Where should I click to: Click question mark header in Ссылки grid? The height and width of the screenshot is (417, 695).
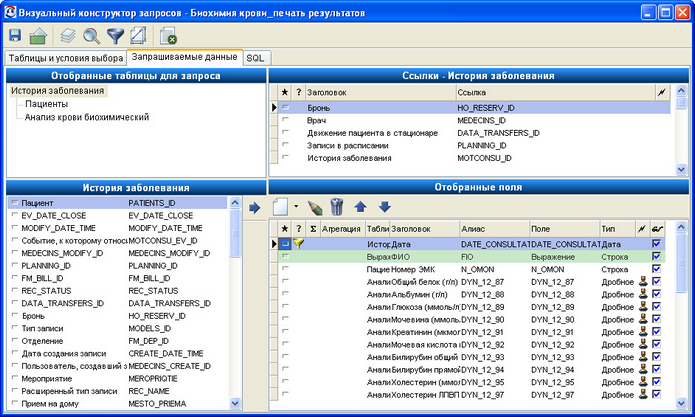pyautogui.click(x=299, y=92)
